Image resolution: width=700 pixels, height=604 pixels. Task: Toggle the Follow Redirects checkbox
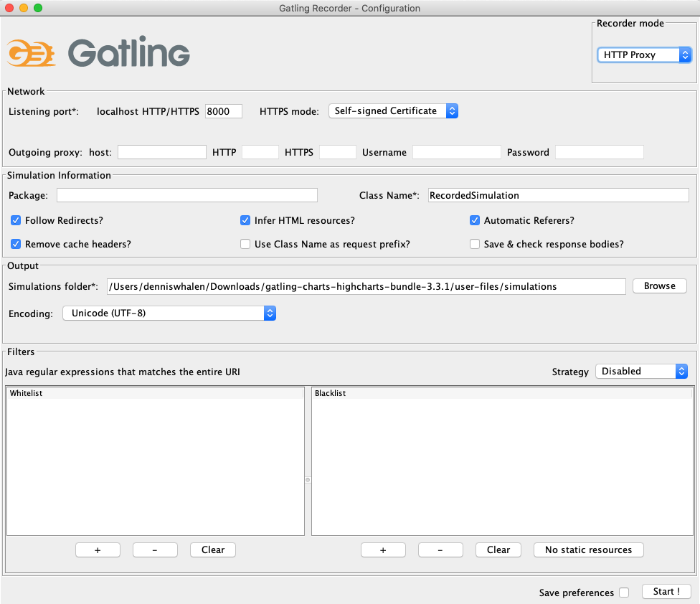pyautogui.click(x=16, y=220)
